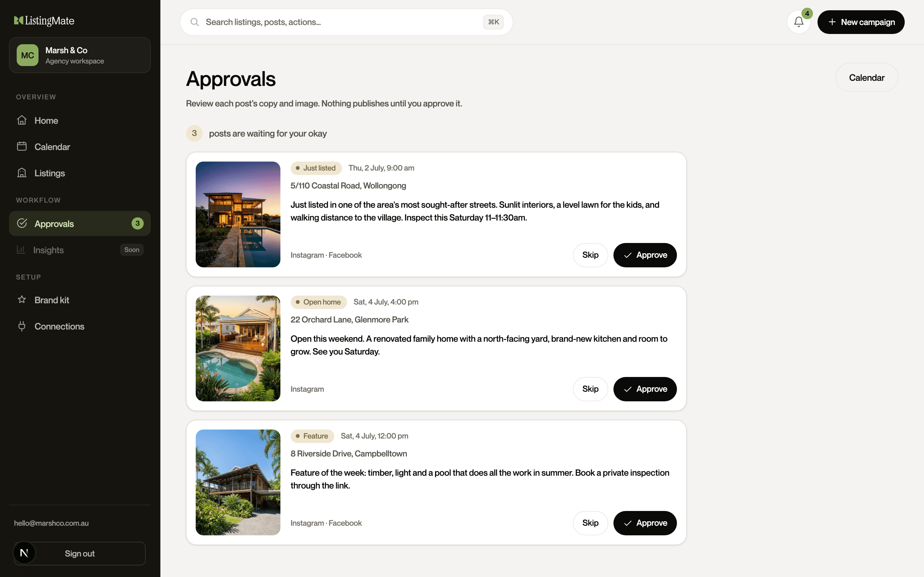Approve the 8 Riverside Drive post
The height and width of the screenshot is (577, 924).
(x=645, y=523)
